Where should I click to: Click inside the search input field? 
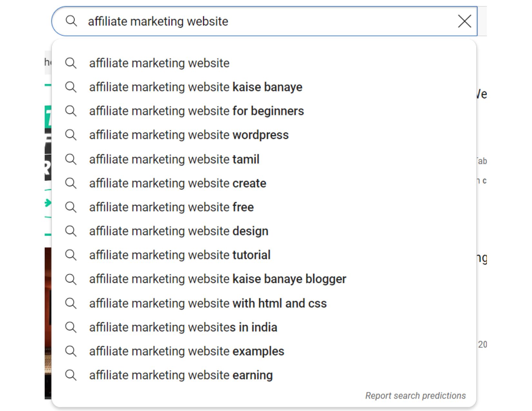[x=258, y=21]
